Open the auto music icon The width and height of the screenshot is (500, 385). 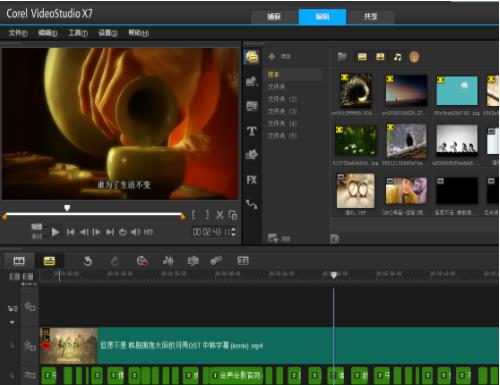193,261
